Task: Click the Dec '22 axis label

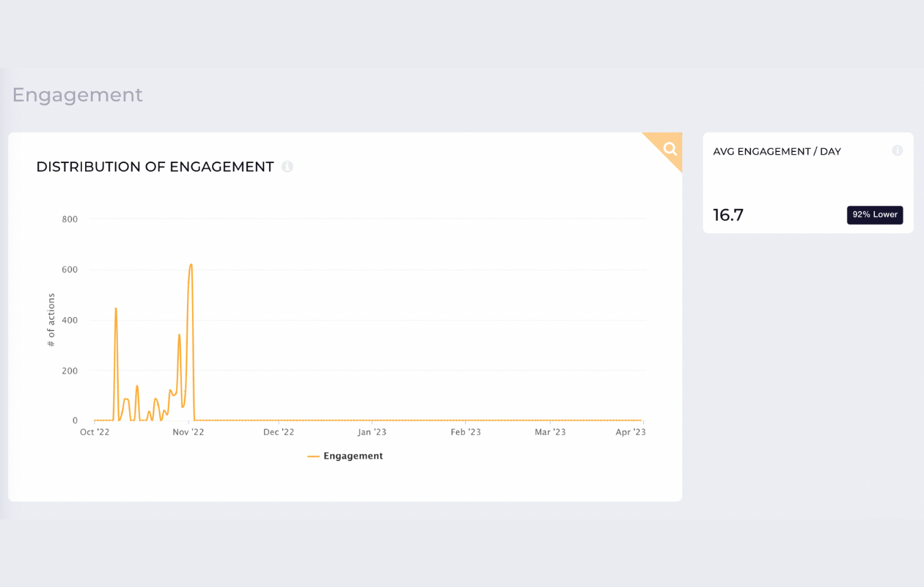Action: coord(279,432)
